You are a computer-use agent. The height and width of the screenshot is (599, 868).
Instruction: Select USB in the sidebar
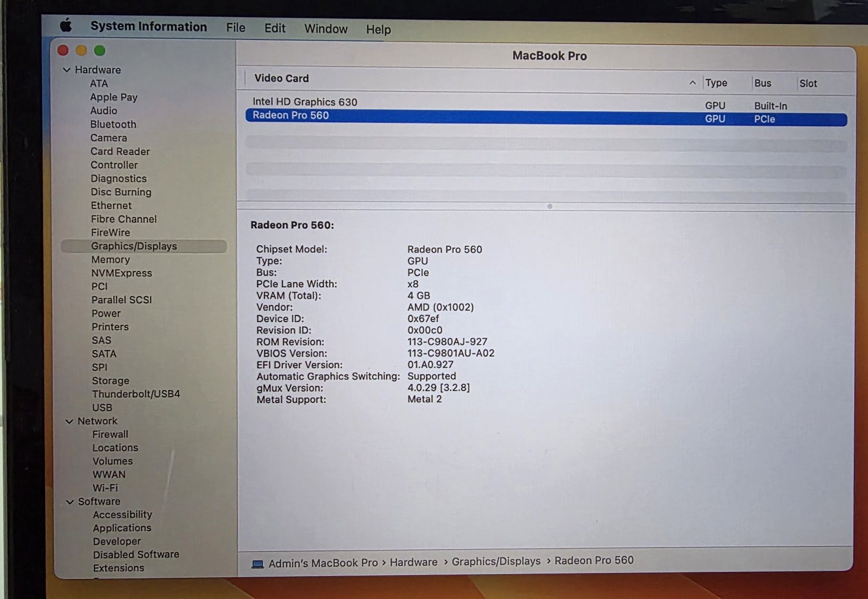point(102,407)
